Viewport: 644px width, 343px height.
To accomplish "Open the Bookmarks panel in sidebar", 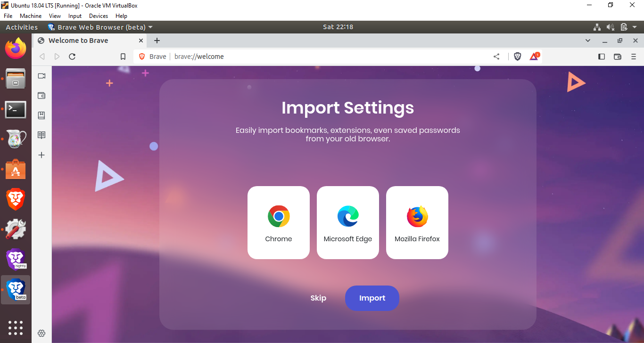I will [x=41, y=115].
